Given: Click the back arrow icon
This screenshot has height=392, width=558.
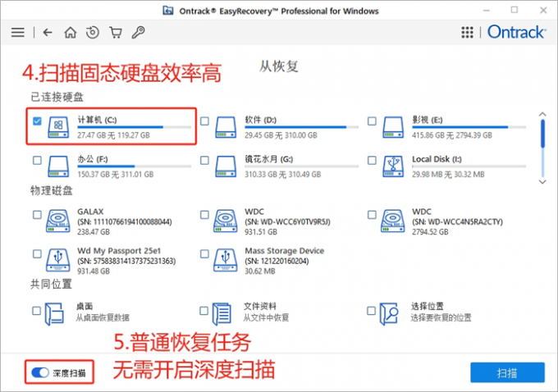Looking at the screenshot, I should pos(48,33).
